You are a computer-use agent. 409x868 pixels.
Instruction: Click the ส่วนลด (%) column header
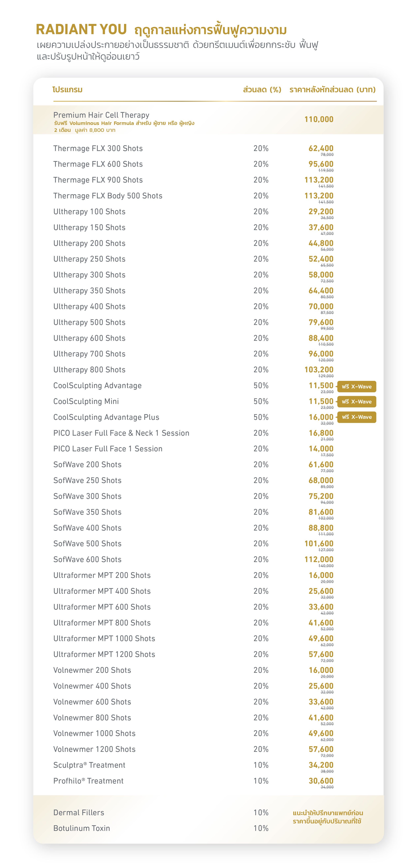point(262,90)
